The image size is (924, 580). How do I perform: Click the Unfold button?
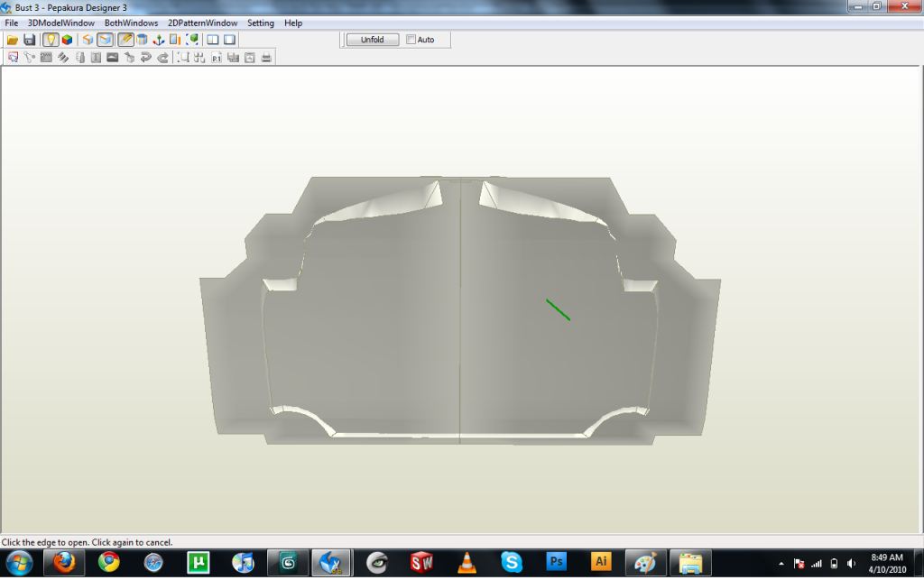tap(373, 40)
